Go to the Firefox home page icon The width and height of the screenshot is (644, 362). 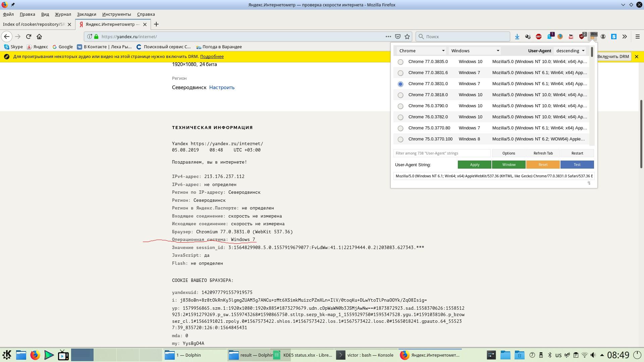click(39, 37)
